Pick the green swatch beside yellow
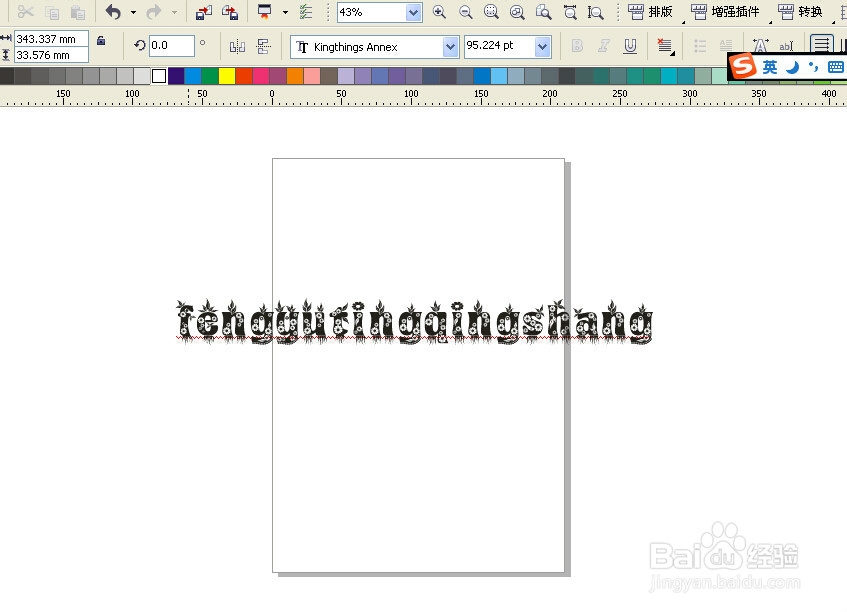Image resolution: width=847 pixels, height=612 pixels. 210,76
